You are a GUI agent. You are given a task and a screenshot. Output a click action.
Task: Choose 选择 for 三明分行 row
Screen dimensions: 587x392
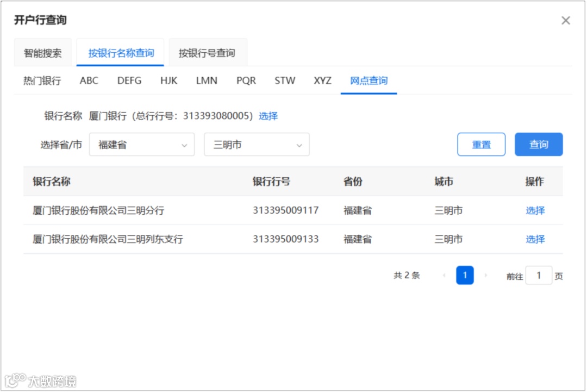(535, 210)
